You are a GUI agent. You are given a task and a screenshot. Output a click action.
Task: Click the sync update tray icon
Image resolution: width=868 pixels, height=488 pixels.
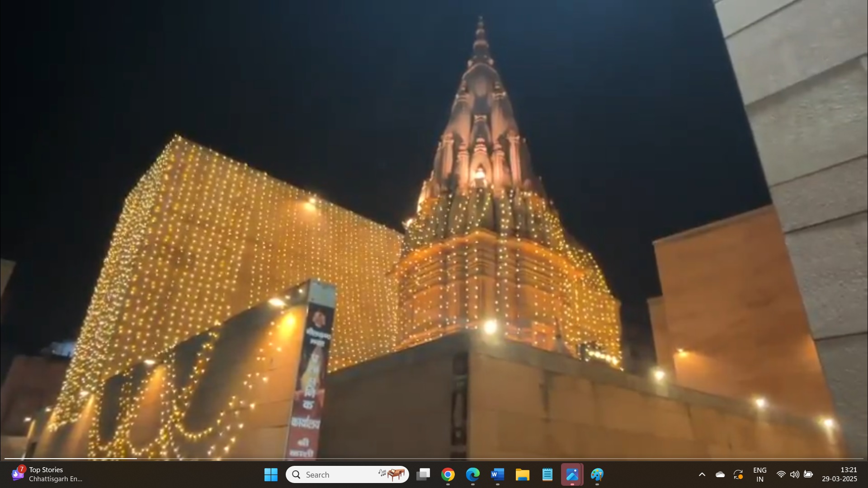click(x=738, y=474)
